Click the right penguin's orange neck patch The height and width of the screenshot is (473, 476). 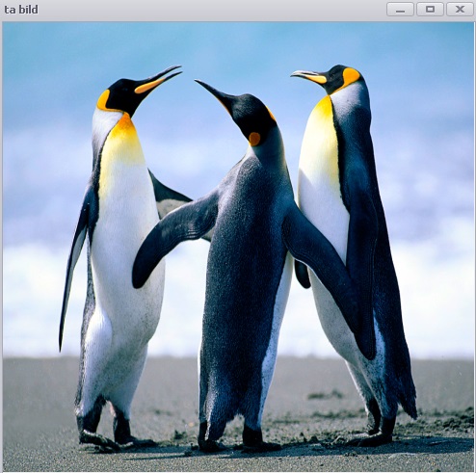point(351,77)
